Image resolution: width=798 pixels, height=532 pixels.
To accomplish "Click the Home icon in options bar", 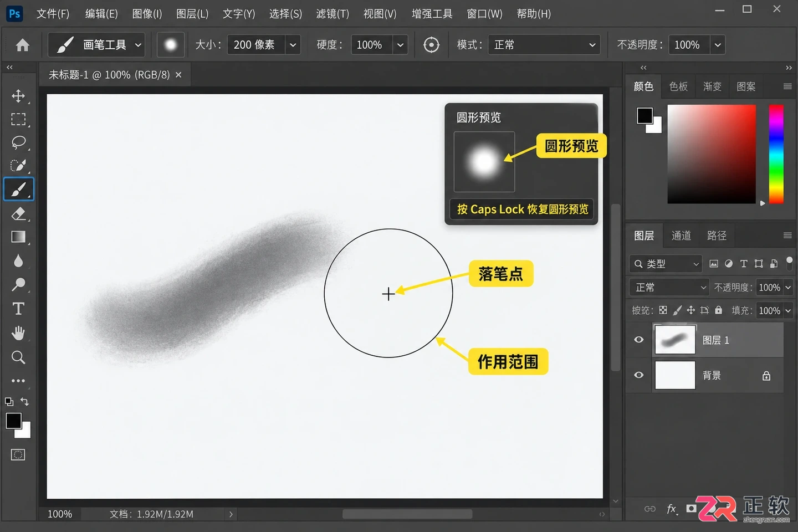I will 23,45.
